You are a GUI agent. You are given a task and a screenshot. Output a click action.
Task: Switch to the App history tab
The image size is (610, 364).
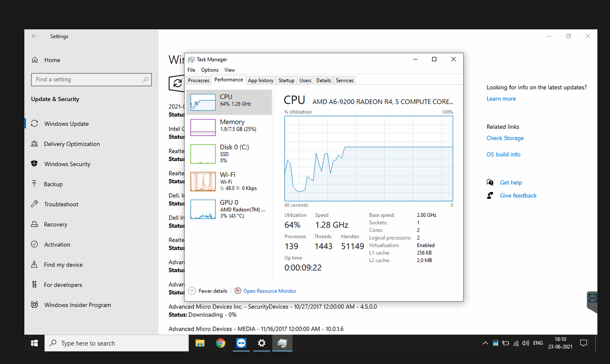[x=260, y=80]
